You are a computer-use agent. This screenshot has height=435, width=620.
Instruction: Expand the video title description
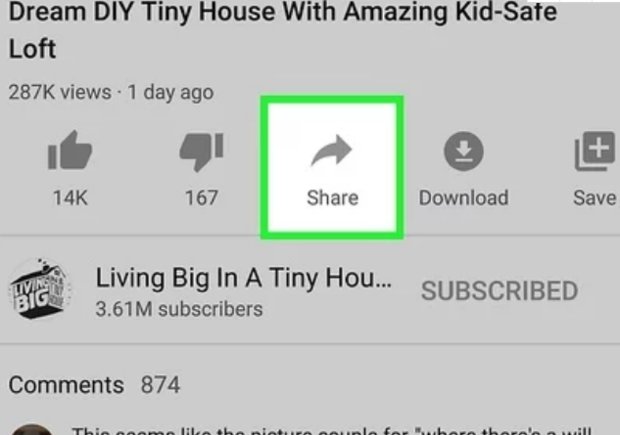point(283,30)
